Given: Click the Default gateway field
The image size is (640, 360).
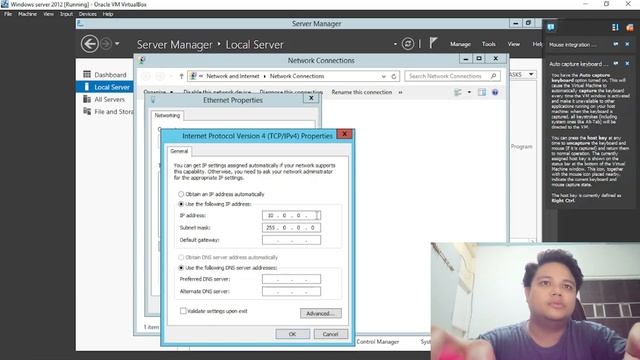Looking at the screenshot, I should [291, 240].
